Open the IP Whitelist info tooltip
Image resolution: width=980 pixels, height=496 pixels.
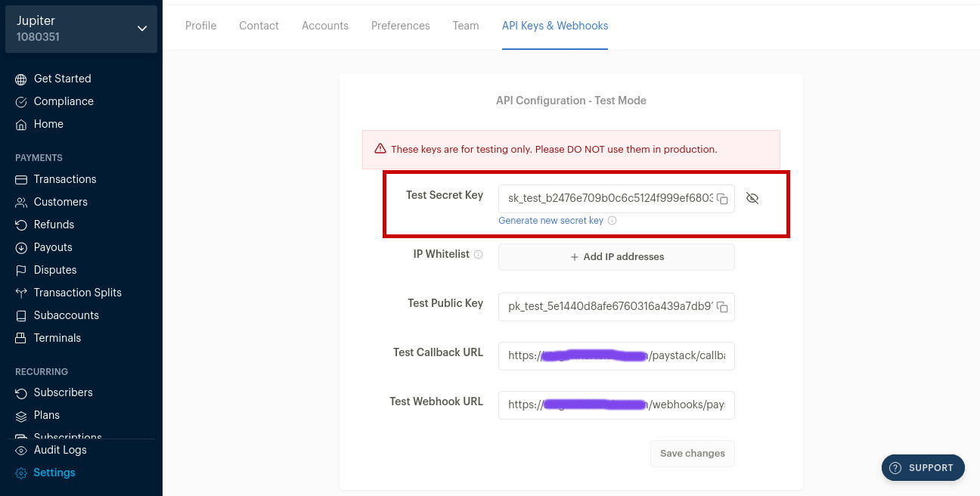(x=478, y=255)
